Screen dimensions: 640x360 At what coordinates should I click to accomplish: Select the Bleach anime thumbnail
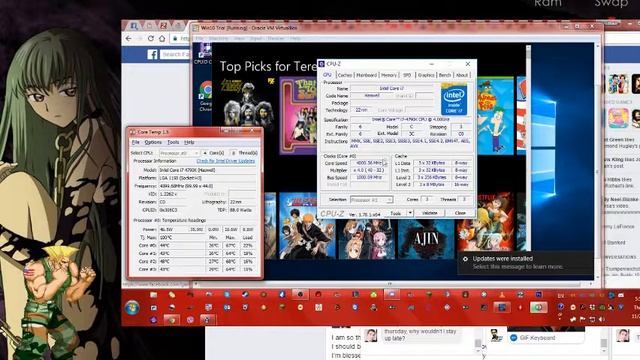pos(307,226)
